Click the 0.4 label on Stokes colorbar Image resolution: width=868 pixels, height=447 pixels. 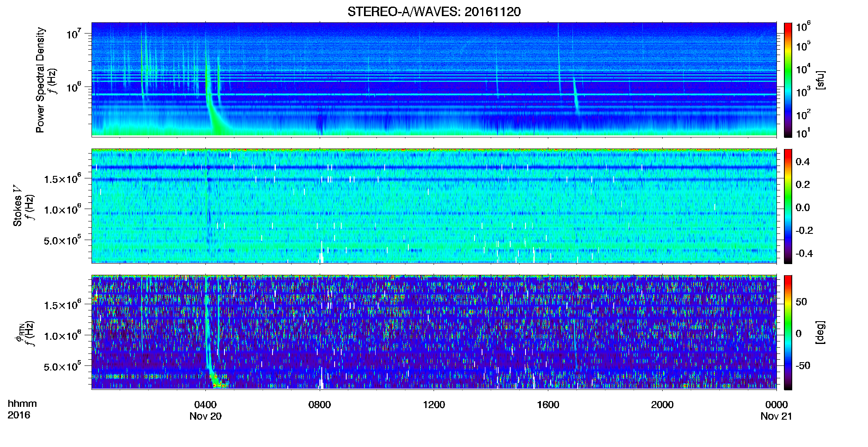pos(803,162)
